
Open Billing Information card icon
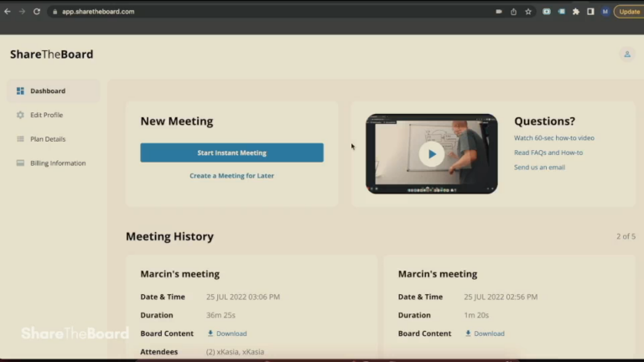point(20,163)
